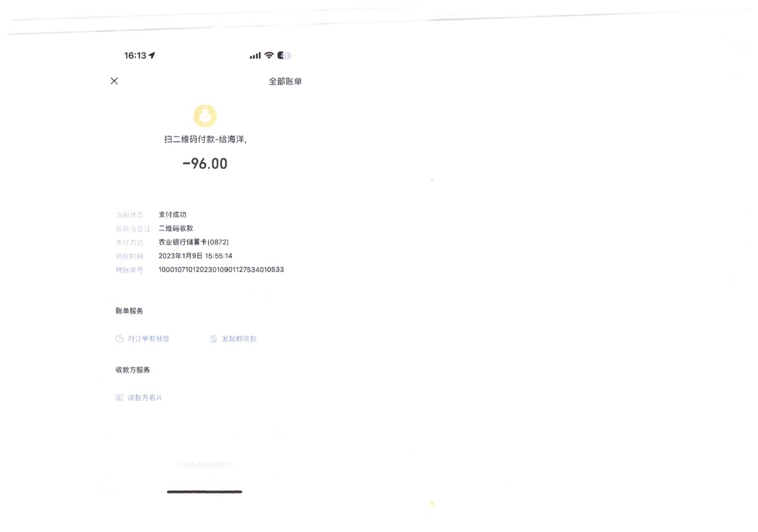Tap the Wi-Fi icon in the status bar

269,55
